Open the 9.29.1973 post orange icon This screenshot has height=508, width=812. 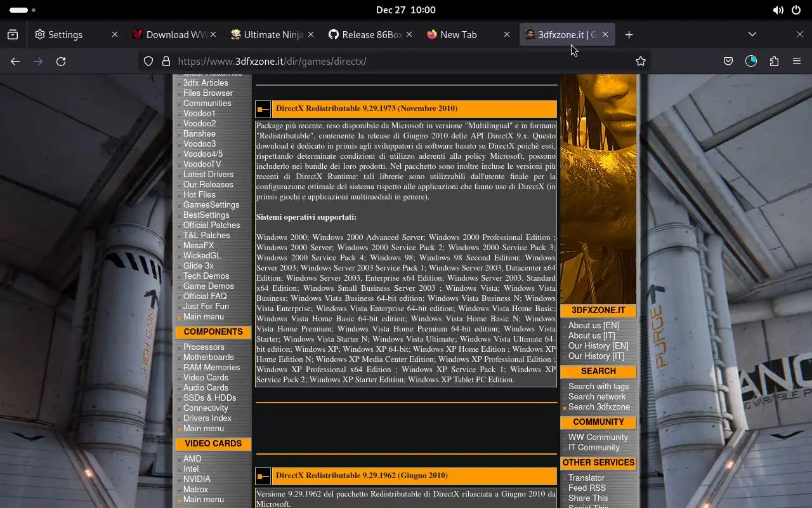pyautogui.click(x=263, y=109)
